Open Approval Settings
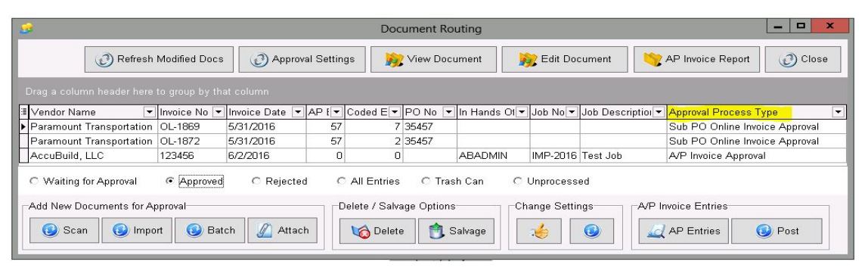Viewport: 868px width, 274px height. (302, 59)
